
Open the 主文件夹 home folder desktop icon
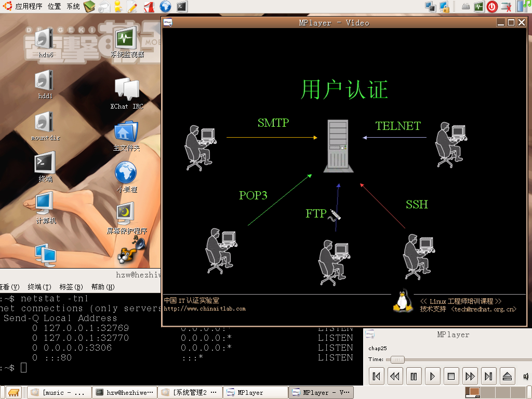click(x=126, y=136)
